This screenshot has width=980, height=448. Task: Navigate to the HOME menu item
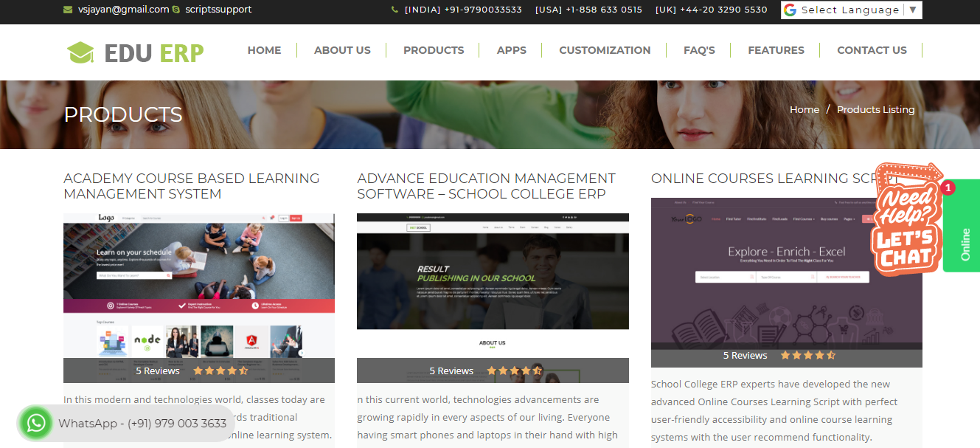[264, 50]
